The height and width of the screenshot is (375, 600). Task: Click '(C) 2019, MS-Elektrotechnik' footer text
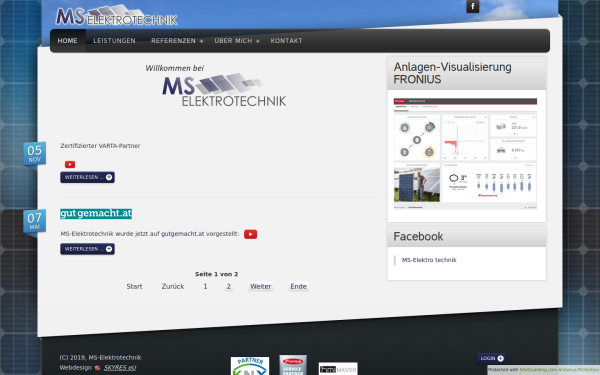[100, 357]
